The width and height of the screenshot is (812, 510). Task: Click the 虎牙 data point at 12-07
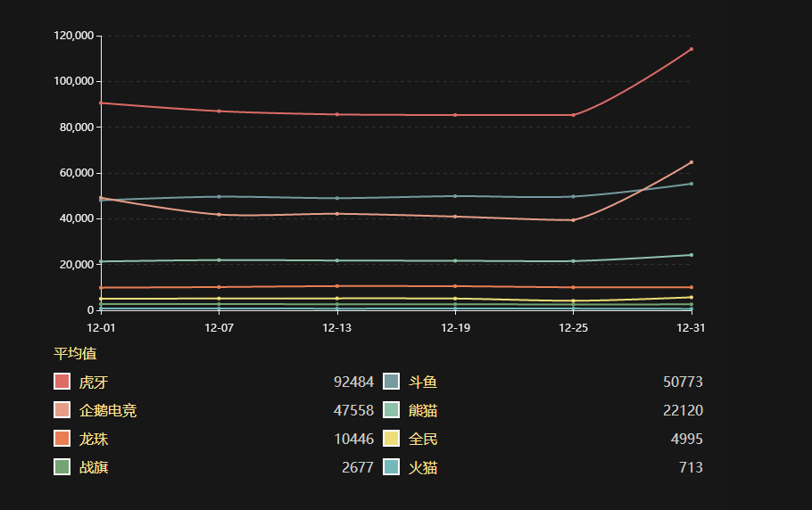click(x=219, y=111)
